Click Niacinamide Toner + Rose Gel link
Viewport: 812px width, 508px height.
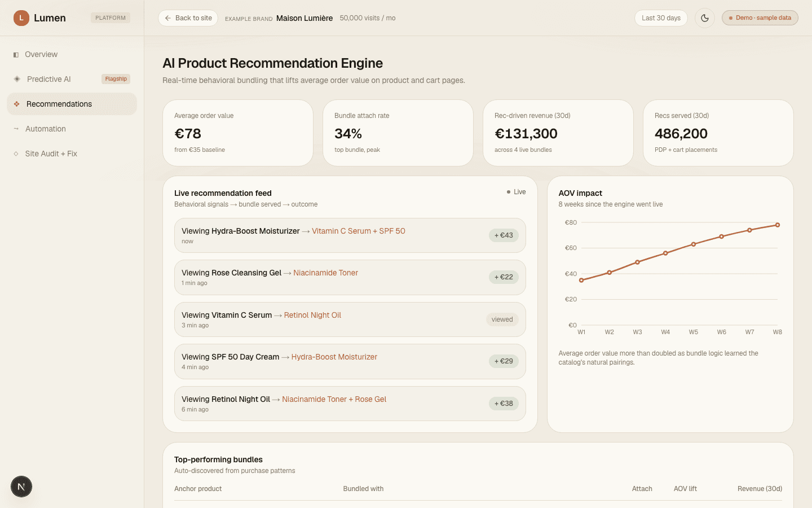334,399
